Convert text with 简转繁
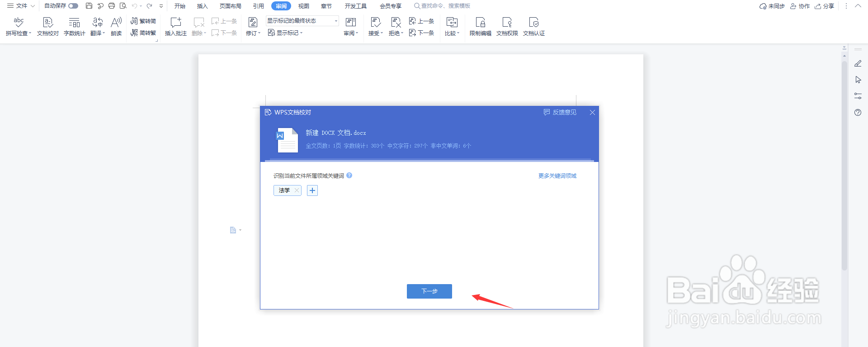The image size is (868, 347). pos(143,33)
